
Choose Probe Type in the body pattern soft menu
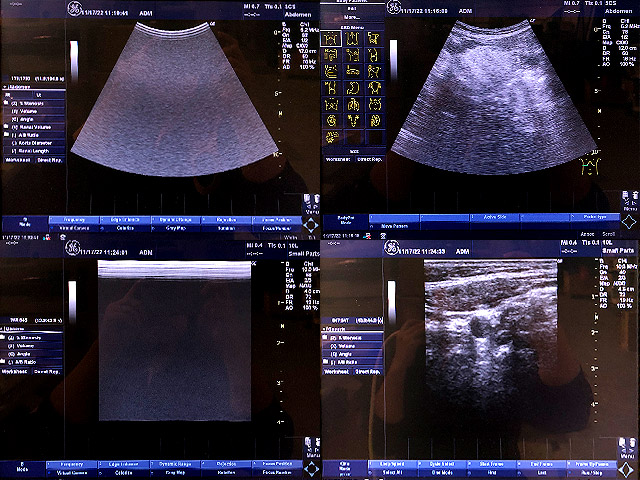pos(595,217)
